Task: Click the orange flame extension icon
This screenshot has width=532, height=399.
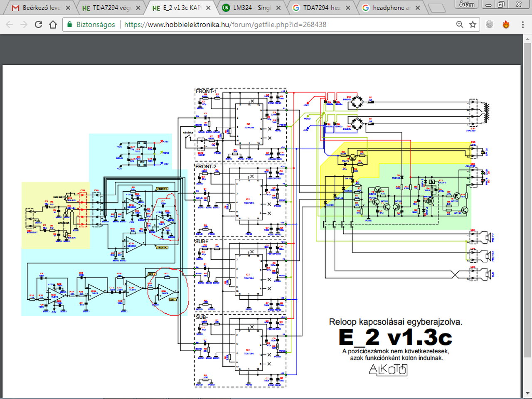Action: 506,25
